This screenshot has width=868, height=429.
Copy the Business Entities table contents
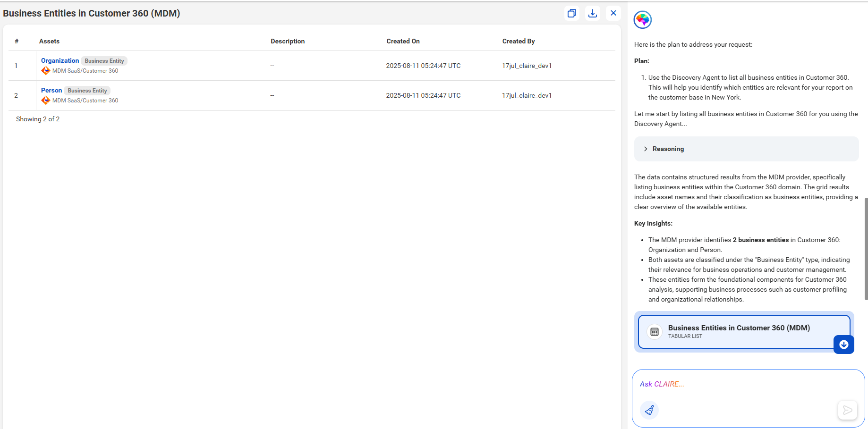pyautogui.click(x=572, y=13)
